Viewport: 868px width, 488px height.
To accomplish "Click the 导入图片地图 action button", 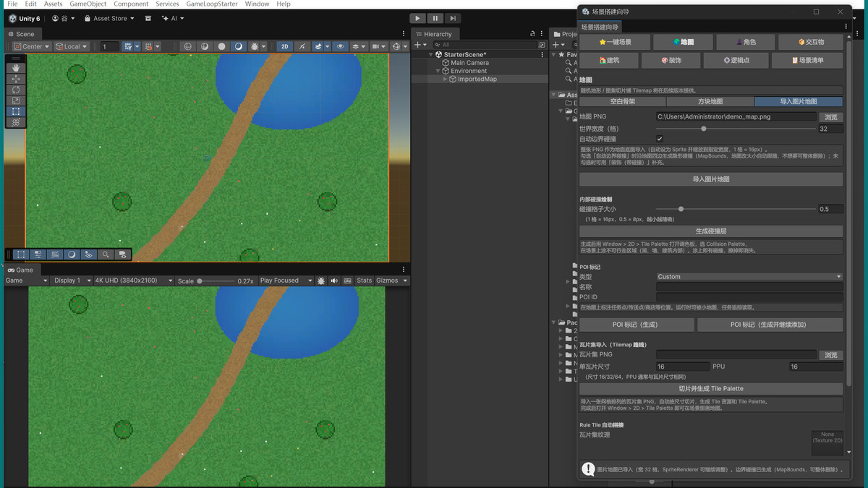I will [711, 179].
